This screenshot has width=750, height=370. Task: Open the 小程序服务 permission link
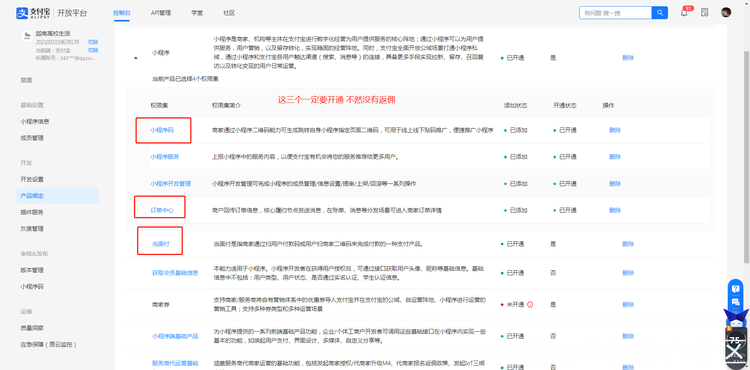click(x=165, y=157)
